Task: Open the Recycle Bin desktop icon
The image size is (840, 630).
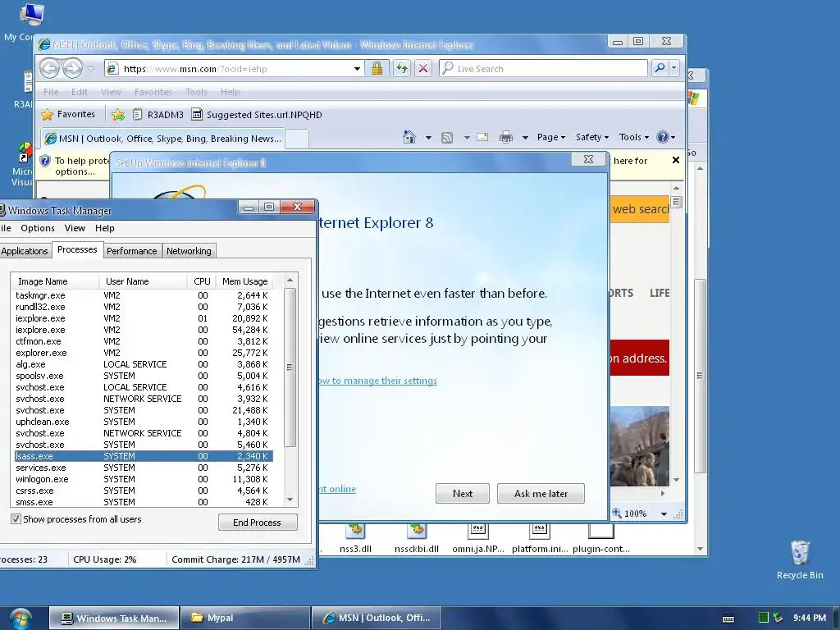Action: [800, 559]
